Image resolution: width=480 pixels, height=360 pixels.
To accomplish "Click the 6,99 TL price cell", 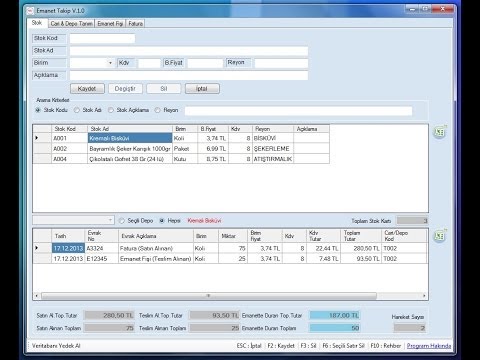I will [x=213, y=149].
